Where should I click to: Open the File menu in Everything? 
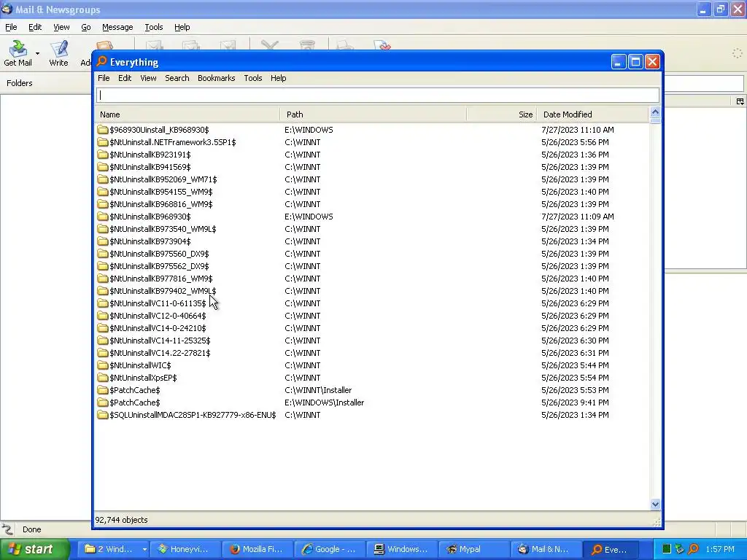click(104, 78)
